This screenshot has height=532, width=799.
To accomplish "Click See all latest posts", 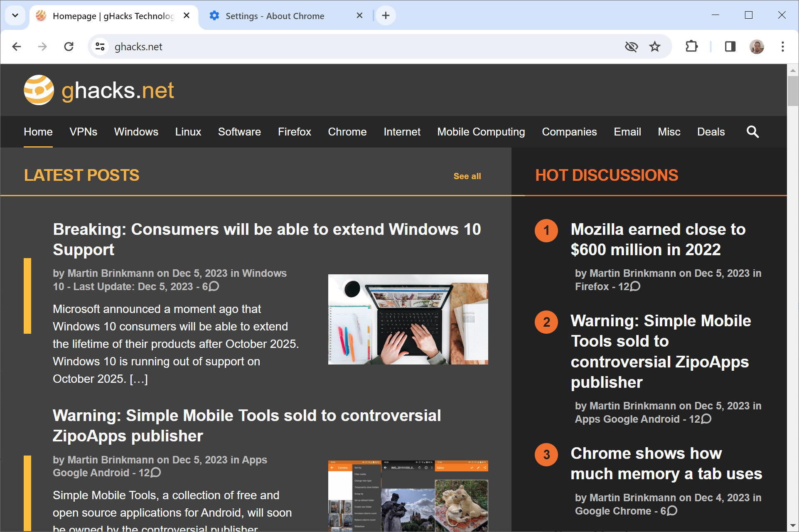I will pos(467,176).
